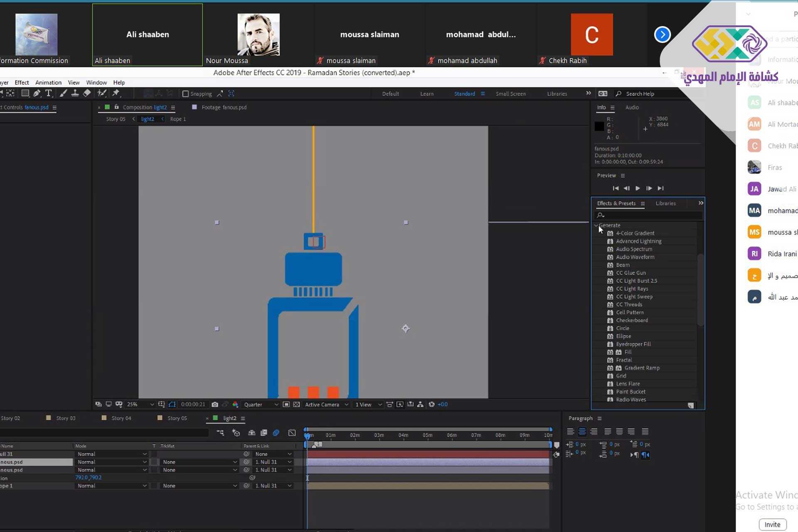Select the Eraser tool
This screenshot has width=798, height=532.
(87, 94)
